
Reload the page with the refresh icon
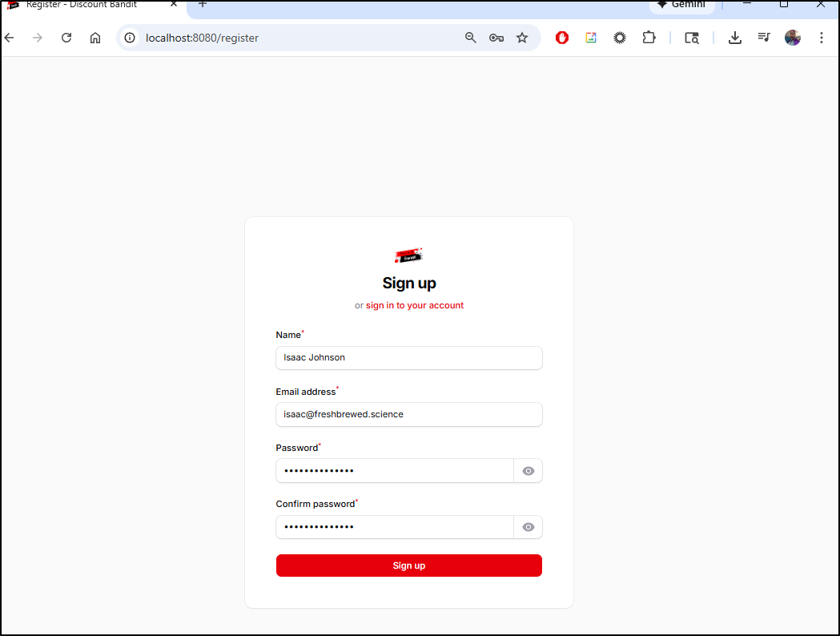click(66, 38)
